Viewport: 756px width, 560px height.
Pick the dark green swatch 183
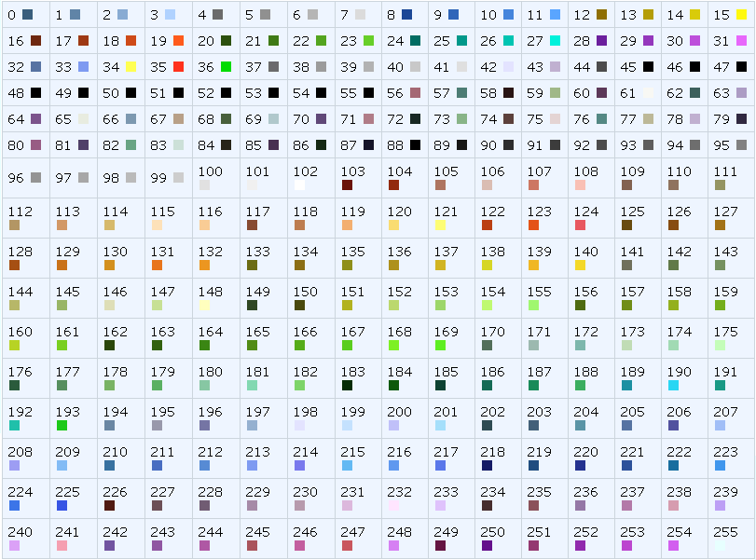(x=347, y=386)
